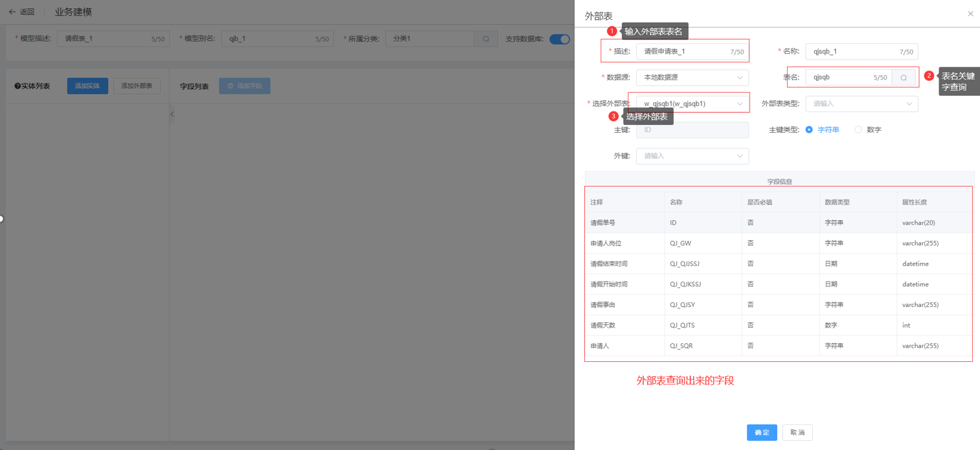The width and height of the screenshot is (980, 450).
Task: Close the 外部表 panel with X icon
Action: pyautogui.click(x=970, y=14)
